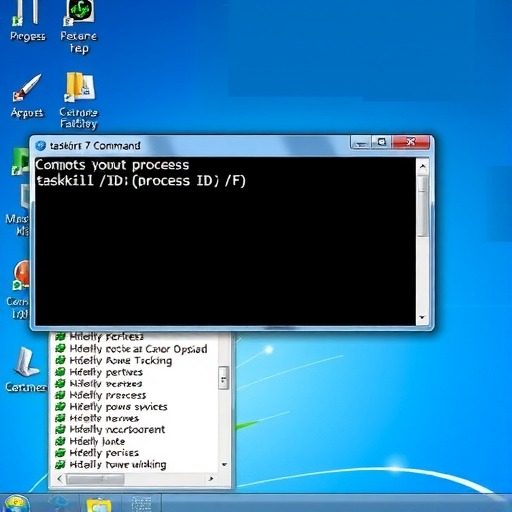Screen dimensions: 512x512
Task: Click the Command window scrollbar up arrow
Action: coord(423,166)
